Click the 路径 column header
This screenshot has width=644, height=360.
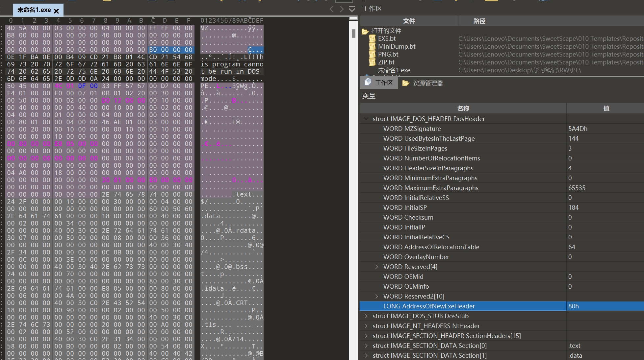click(x=551, y=21)
